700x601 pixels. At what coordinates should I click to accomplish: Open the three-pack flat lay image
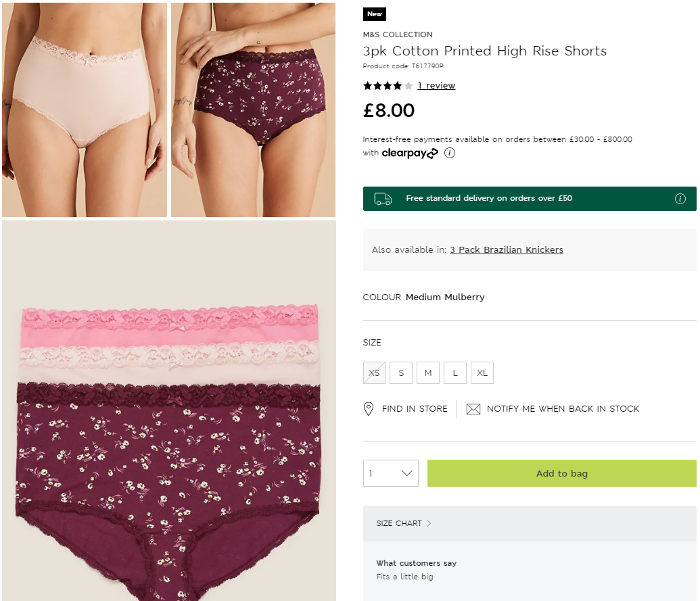tap(169, 410)
